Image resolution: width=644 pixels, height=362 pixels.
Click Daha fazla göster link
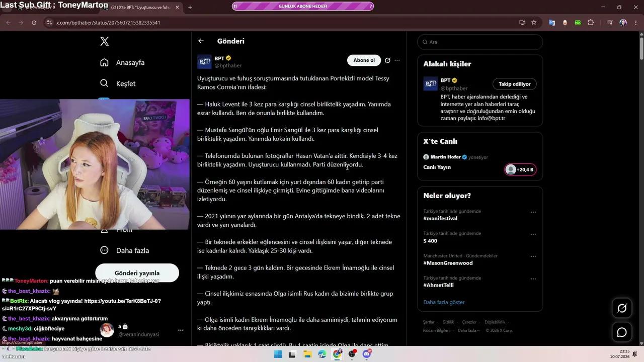(444, 302)
